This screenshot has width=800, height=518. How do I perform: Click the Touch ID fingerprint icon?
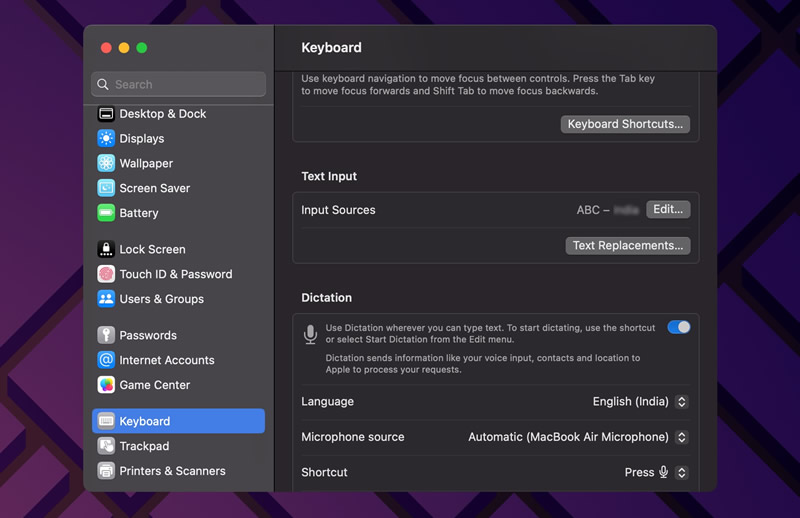106,274
